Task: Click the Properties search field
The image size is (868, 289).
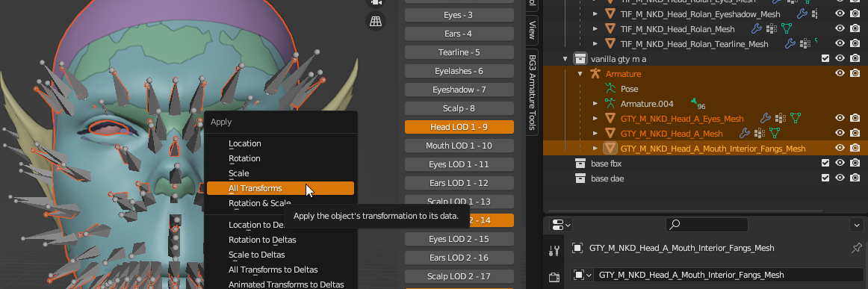Action: 707,225
